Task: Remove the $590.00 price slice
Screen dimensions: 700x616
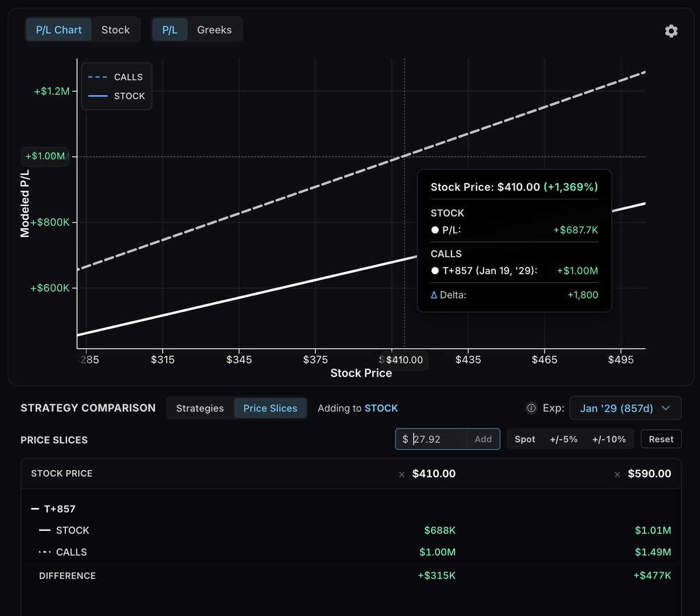Action: pos(617,475)
